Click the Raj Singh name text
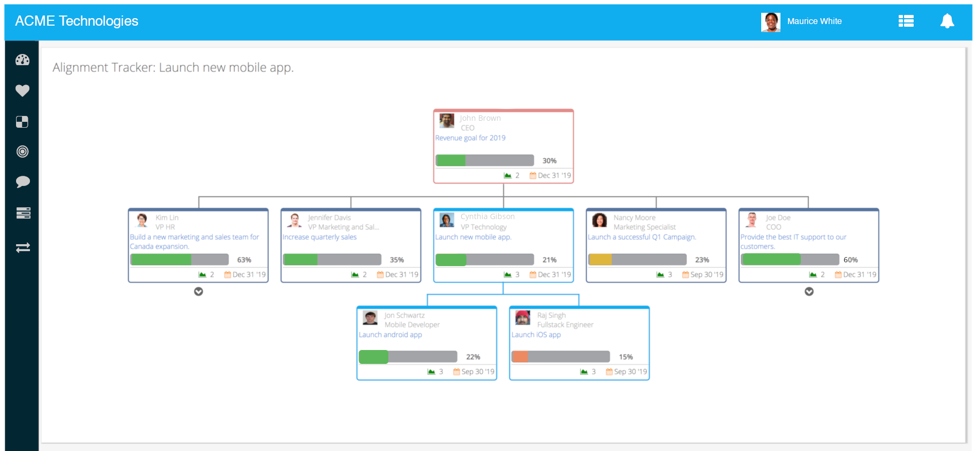The width and height of the screenshot is (980, 451). [x=552, y=315]
